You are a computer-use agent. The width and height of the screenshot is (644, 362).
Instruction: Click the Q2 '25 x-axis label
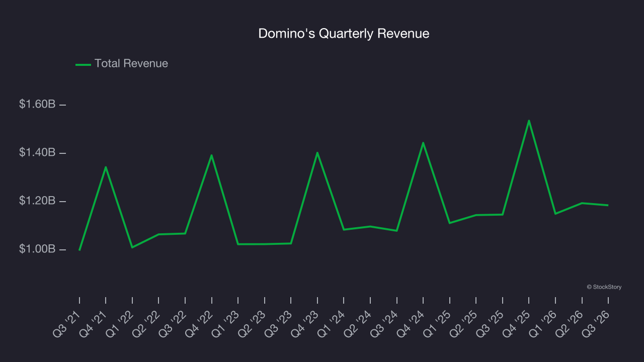pos(464,323)
